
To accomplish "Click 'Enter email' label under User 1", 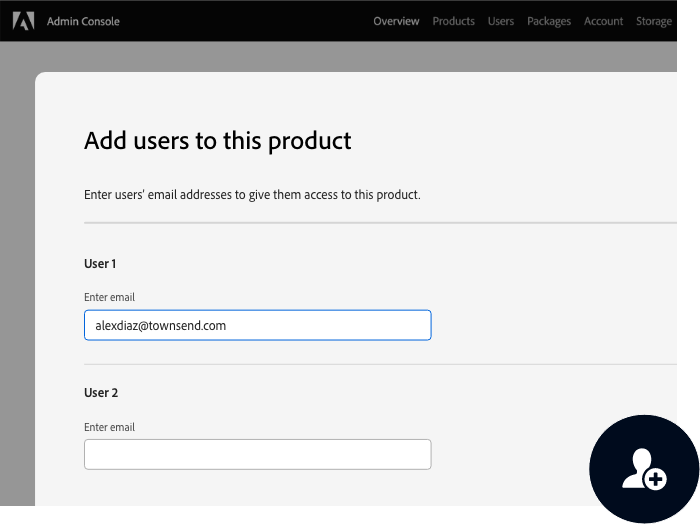I will (x=109, y=297).
